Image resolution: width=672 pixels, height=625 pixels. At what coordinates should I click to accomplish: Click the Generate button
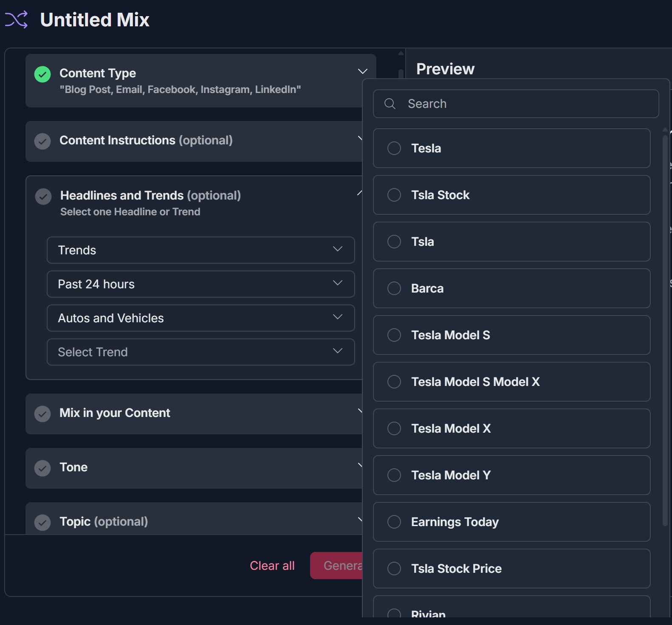click(x=336, y=566)
